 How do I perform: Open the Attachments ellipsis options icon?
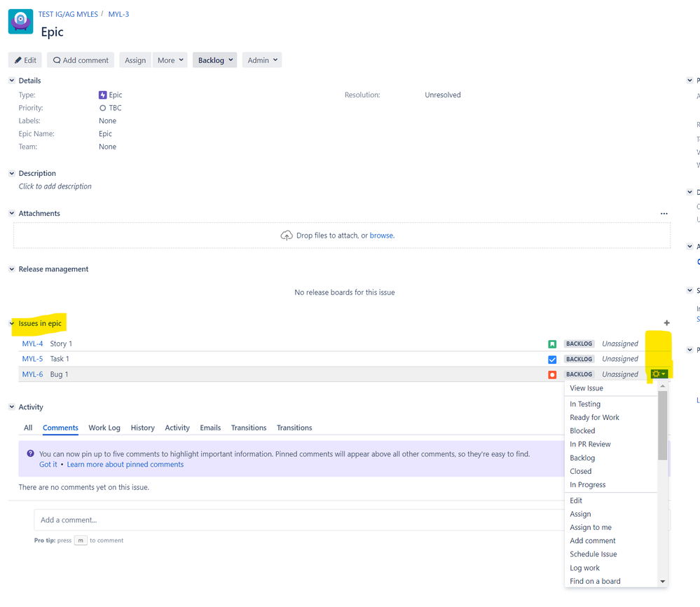click(x=664, y=213)
